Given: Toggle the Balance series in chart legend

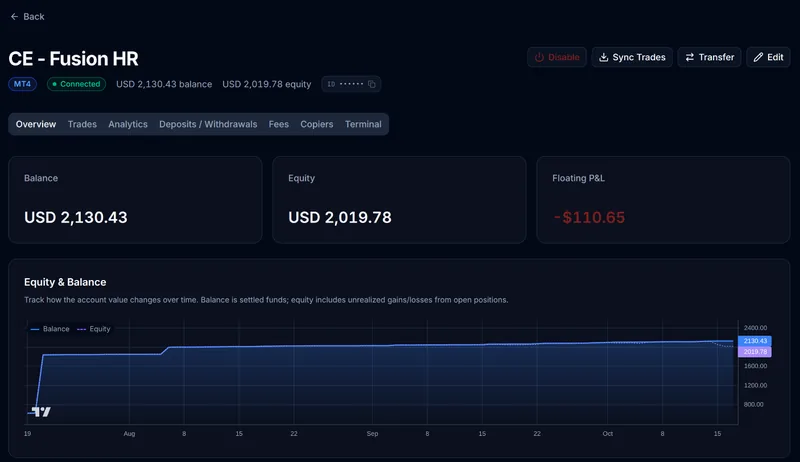Looking at the screenshot, I should pos(50,329).
